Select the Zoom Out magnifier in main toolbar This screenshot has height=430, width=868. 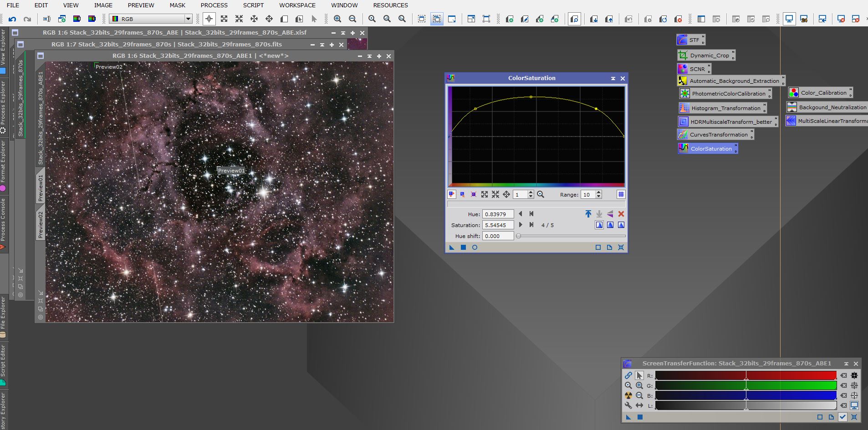pyautogui.click(x=352, y=19)
